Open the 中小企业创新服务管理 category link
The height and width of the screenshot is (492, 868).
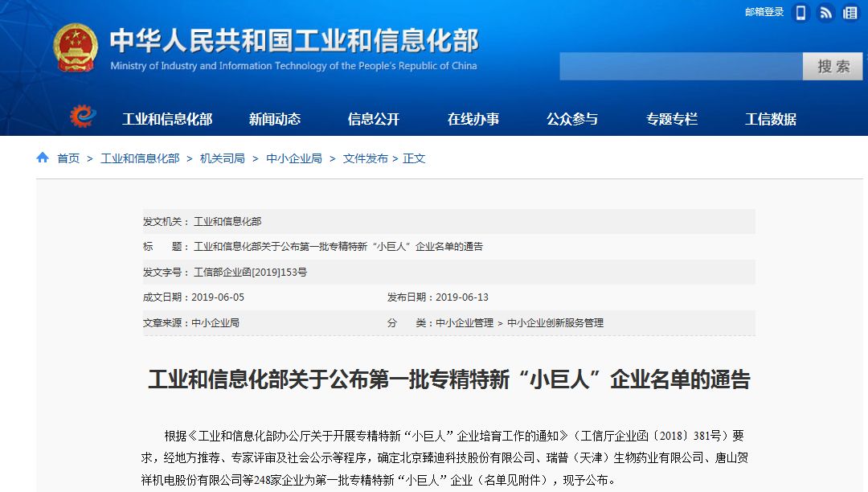point(556,323)
